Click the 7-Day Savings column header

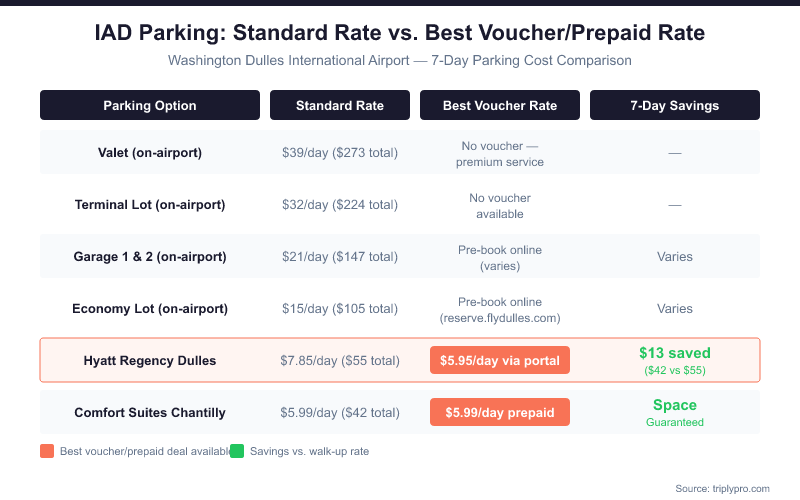click(675, 106)
